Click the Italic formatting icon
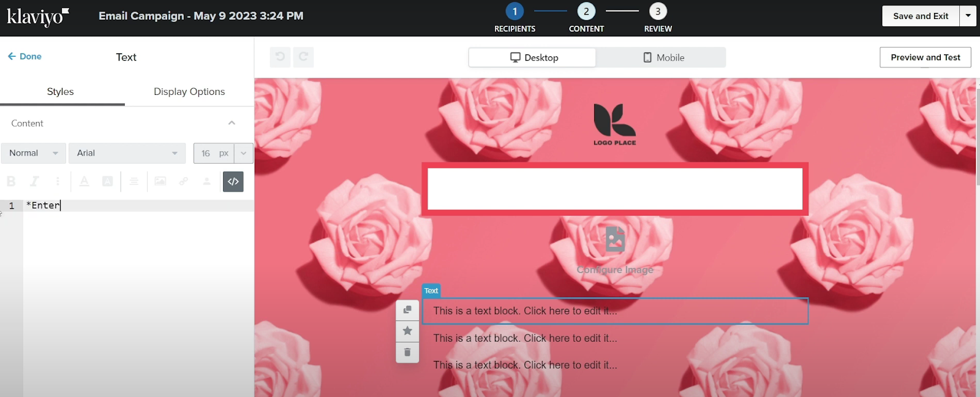 pyautogui.click(x=34, y=181)
